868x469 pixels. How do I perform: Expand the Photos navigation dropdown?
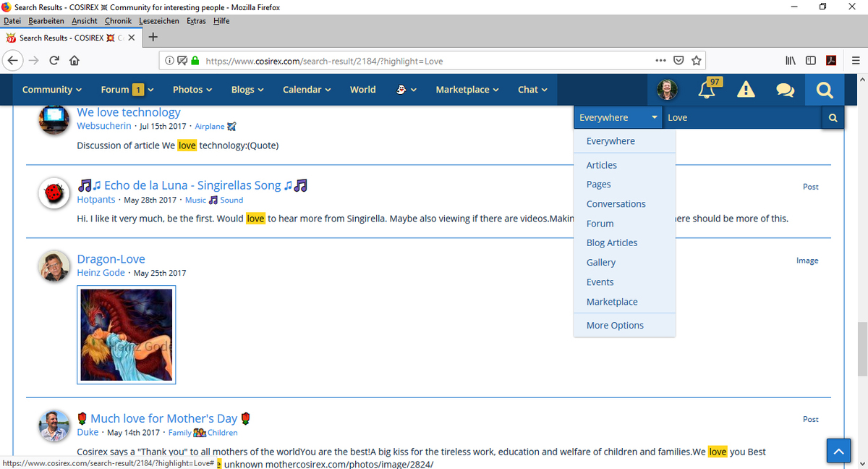(192, 90)
